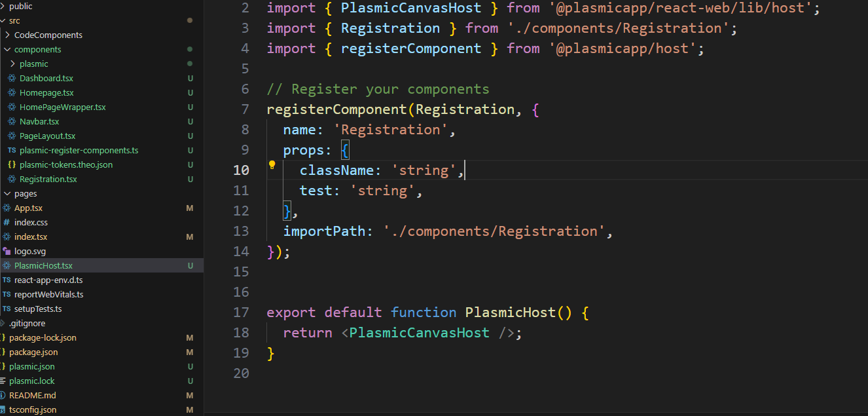The height and width of the screenshot is (416, 868).
Task: Click the lightbulb code action icon
Action: tap(272, 166)
